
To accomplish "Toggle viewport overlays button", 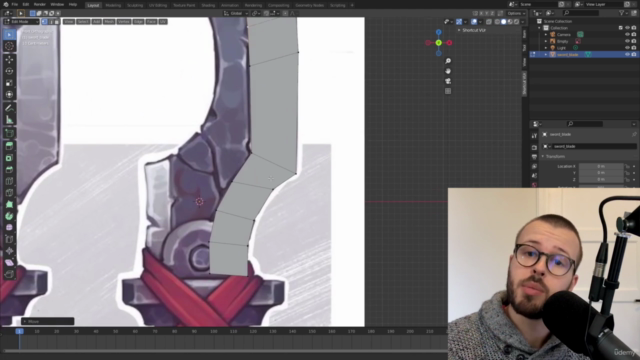I will [x=474, y=22].
